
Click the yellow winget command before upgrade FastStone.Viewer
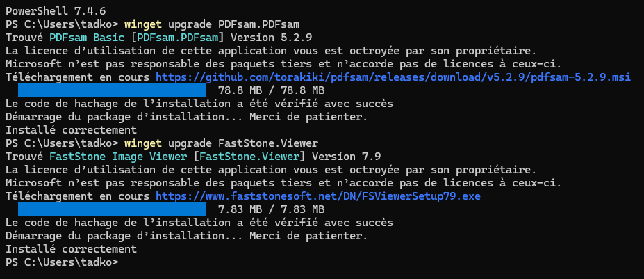[x=143, y=143]
